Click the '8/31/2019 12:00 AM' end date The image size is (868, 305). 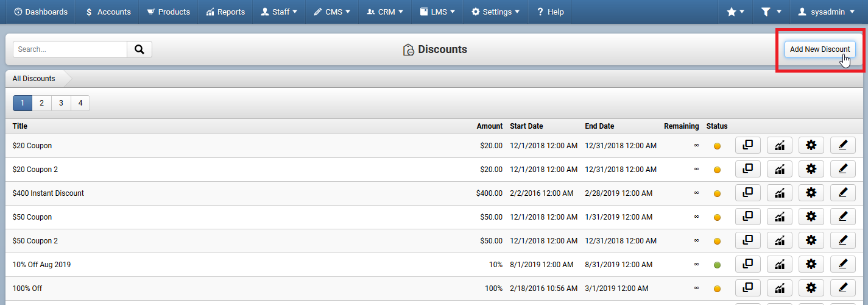[x=619, y=265]
